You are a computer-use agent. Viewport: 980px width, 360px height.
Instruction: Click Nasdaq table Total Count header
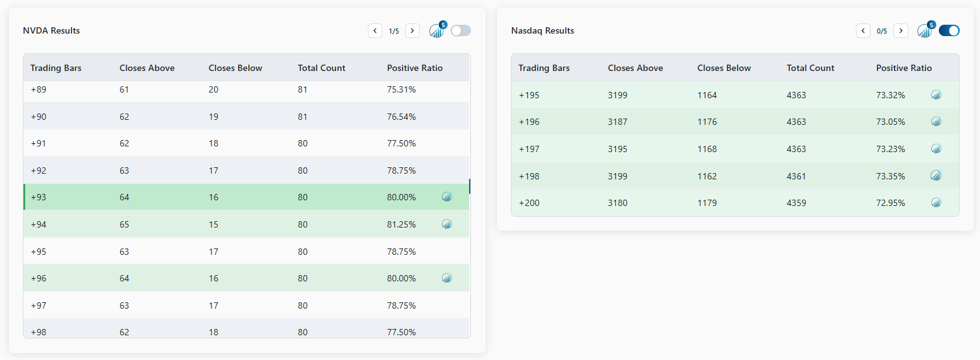[810, 68]
